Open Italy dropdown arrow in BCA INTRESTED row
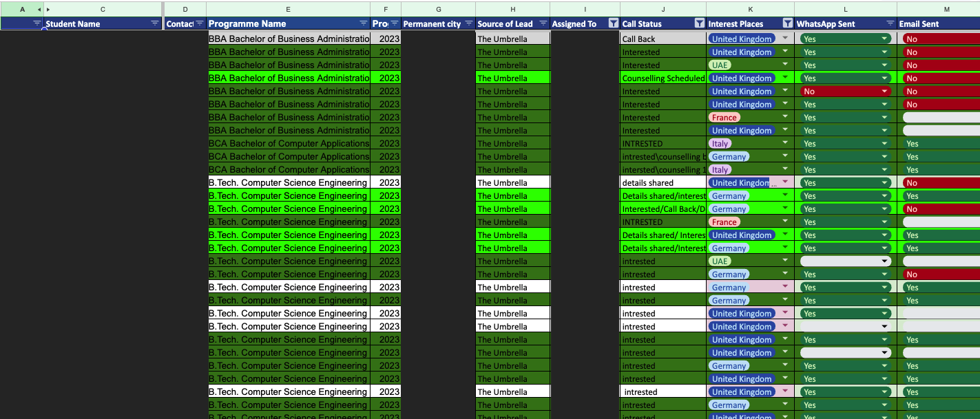Viewport: 980px width, 419px height. 785,143
